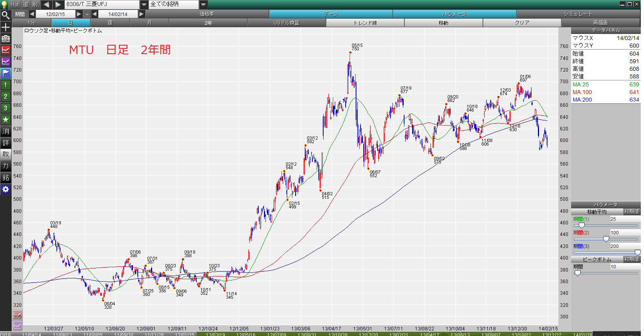This screenshot has width=644, height=336.
Task: Step start date 12/02/15 forward
Action: pos(79,14)
